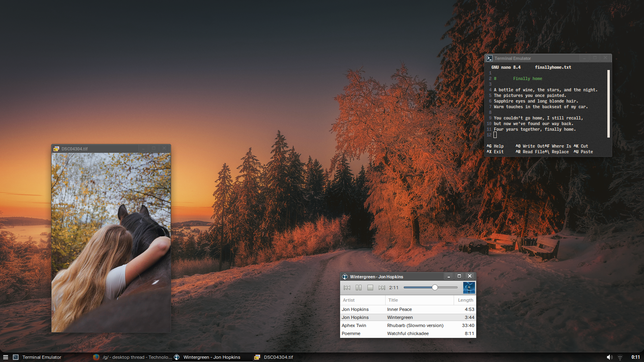This screenshot has width=644, height=362.
Task: Click the '^F Where Is' shortcut in nano
Action: click(x=558, y=146)
